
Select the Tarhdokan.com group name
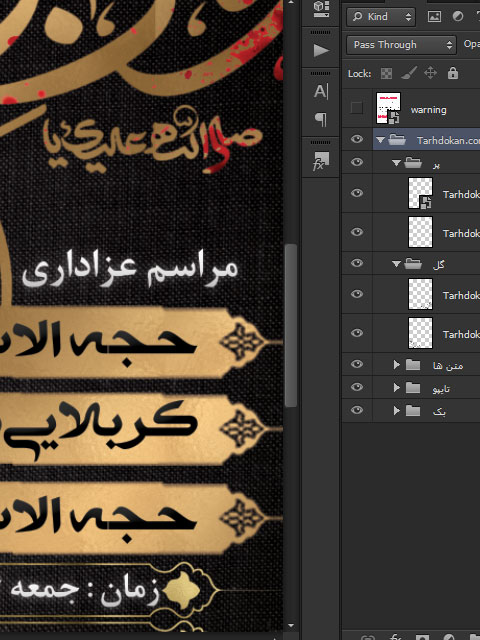[x=448, y=140]
